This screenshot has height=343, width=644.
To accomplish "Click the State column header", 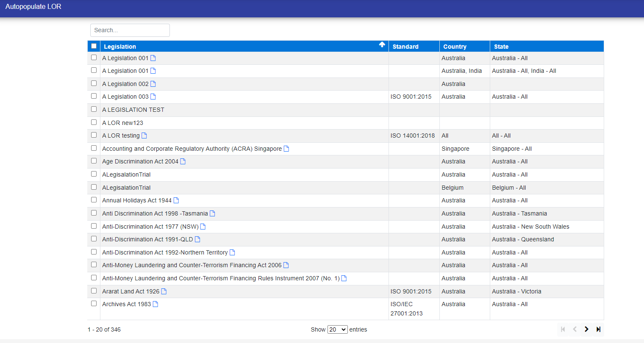I will coord(501,47).
